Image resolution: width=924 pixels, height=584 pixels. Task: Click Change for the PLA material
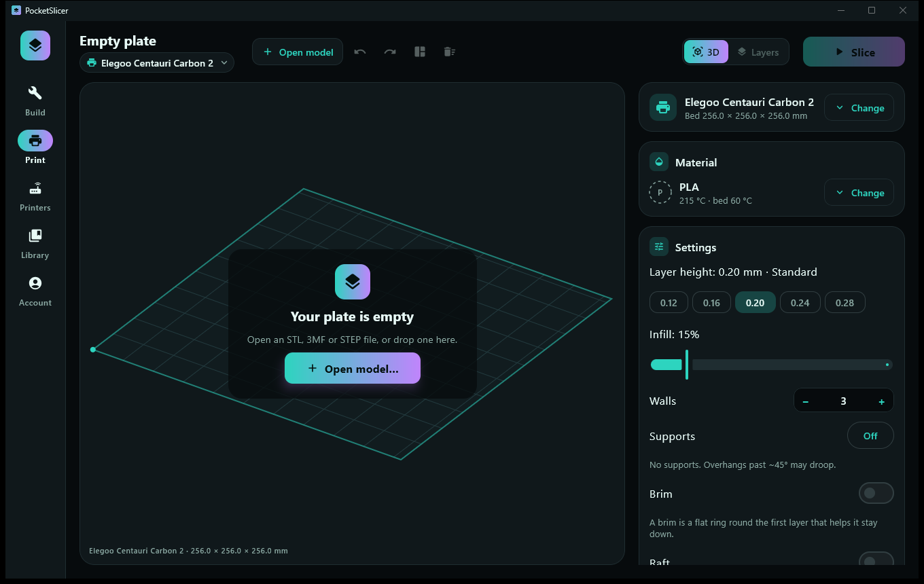click(859, 192)
